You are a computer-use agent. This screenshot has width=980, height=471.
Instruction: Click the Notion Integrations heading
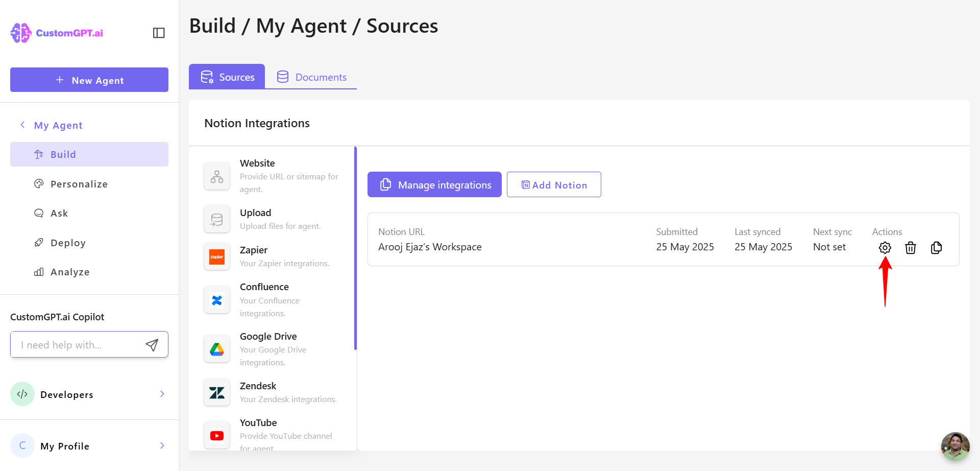257,123
